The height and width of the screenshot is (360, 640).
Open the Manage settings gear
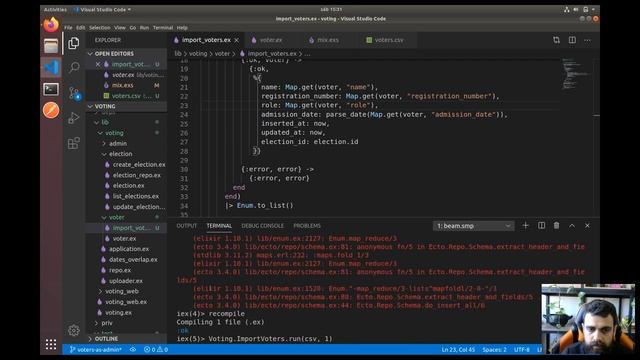[74, 330]
